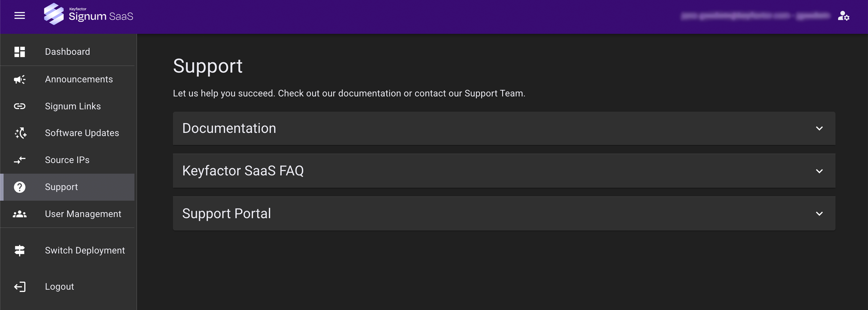Click the Switch Deployment label
Screen dimensions: 868x310
pos(85,250)
